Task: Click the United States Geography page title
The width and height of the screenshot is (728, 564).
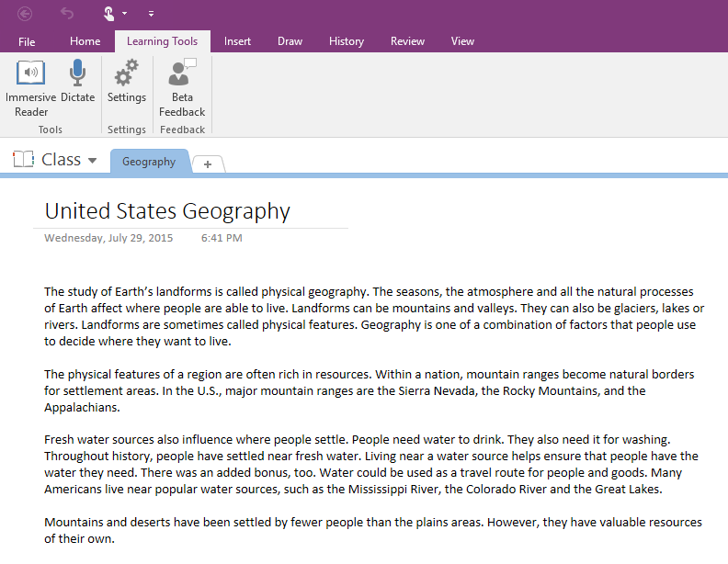Action: (167, 211)
